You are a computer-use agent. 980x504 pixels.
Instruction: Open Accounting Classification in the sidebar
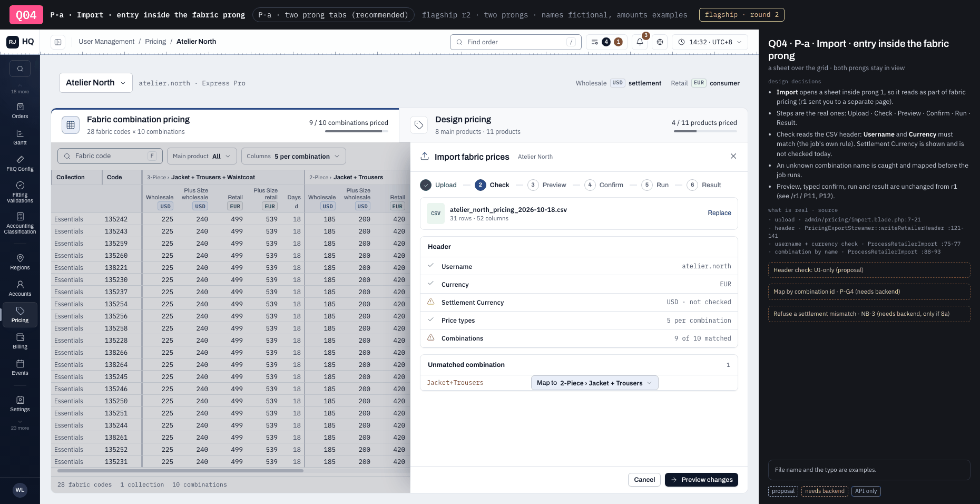[x=20, y=223]
